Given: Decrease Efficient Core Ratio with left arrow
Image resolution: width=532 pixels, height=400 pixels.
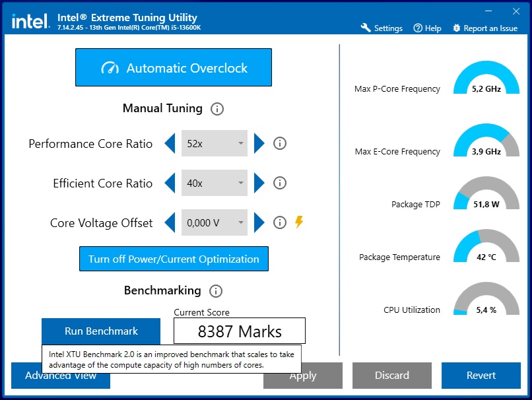Looking at the screenshot, I should [170, 183].
